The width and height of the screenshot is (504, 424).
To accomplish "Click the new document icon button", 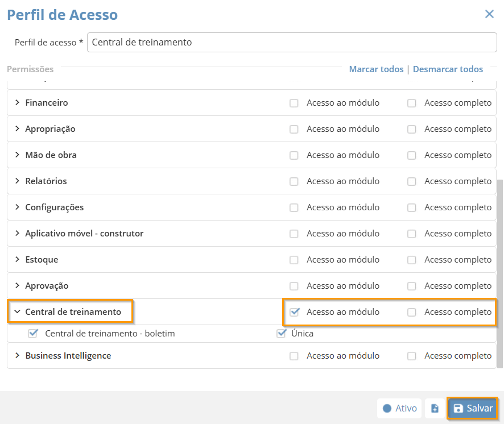I will 435,408.
